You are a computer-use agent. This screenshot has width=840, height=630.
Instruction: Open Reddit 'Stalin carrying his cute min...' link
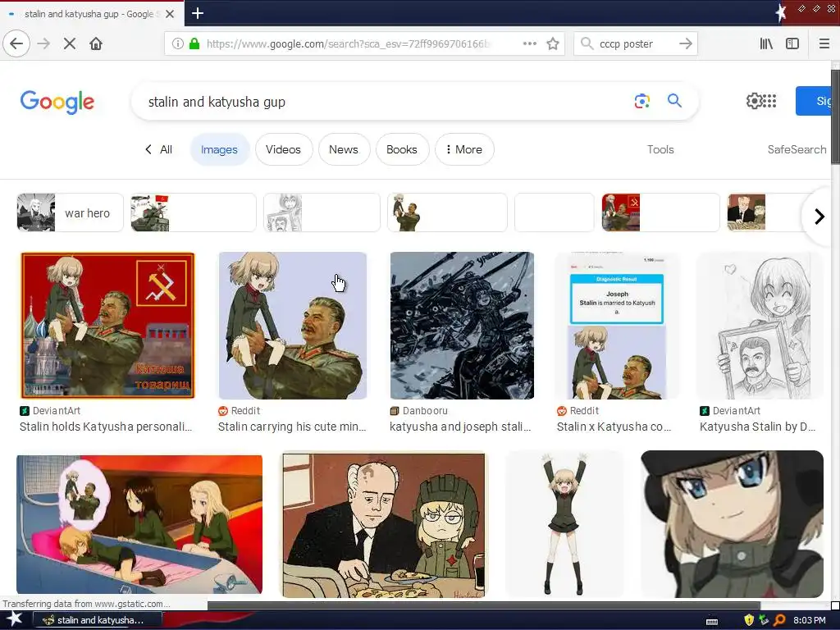tap(292, 427)
